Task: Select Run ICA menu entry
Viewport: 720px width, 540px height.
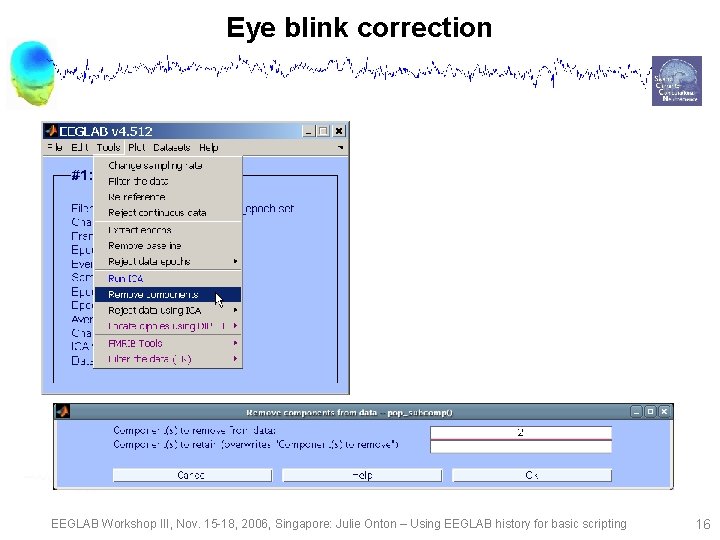Action: click(x=168, y=278)
